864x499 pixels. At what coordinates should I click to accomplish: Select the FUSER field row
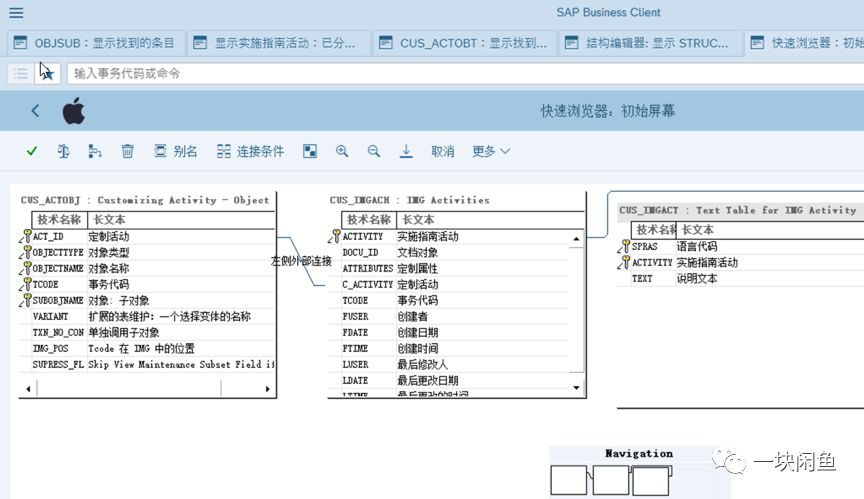pyautogui.click(x=448, y=316)
